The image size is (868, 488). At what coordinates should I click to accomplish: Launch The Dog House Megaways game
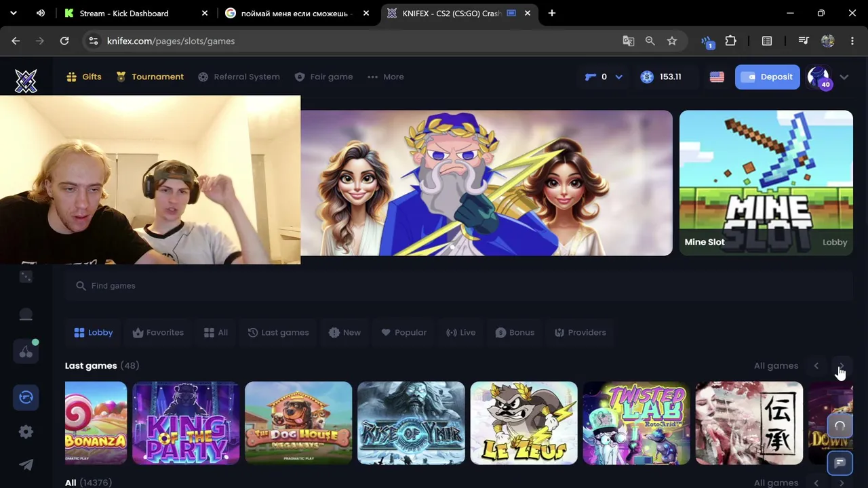[x=298, y=423]
